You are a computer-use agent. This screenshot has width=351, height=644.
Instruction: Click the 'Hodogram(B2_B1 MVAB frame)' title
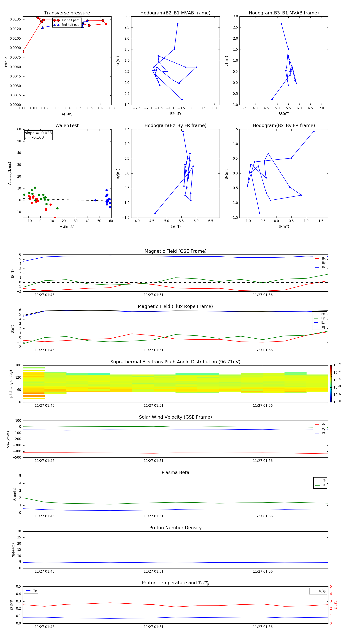175,13
